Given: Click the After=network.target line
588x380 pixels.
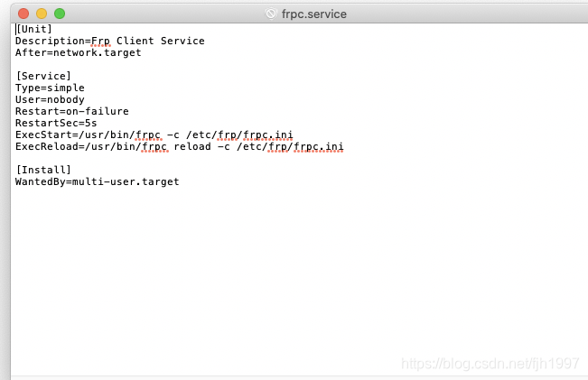Looking at the screenshot, I should coord(78,52).
